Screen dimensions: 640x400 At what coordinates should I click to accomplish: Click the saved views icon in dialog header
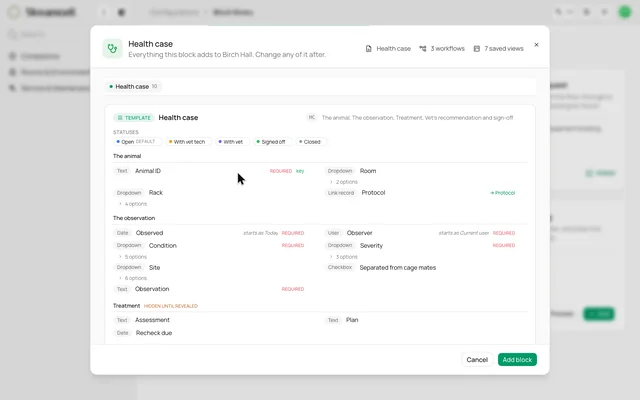(x=476, y=49)
